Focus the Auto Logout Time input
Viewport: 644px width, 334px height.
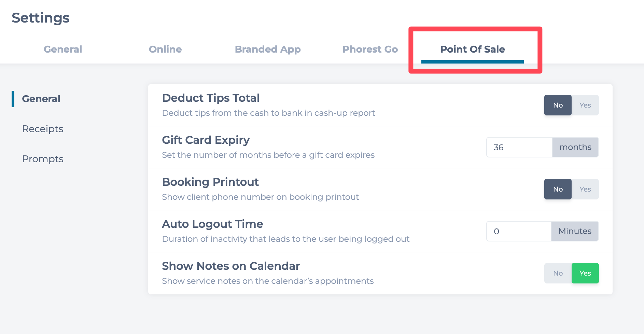coord(518,231)
